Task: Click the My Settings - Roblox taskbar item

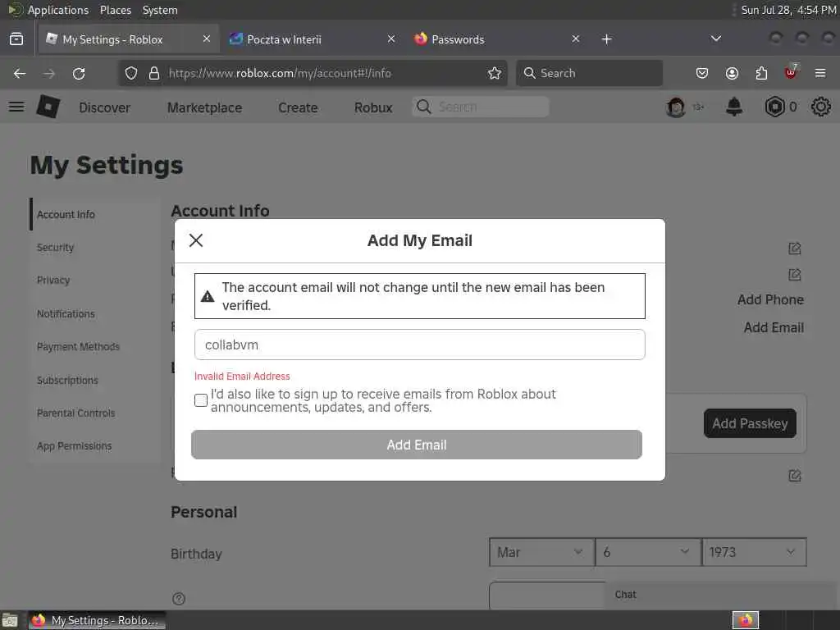Action: pyautogui.click(x=97, y=620)
